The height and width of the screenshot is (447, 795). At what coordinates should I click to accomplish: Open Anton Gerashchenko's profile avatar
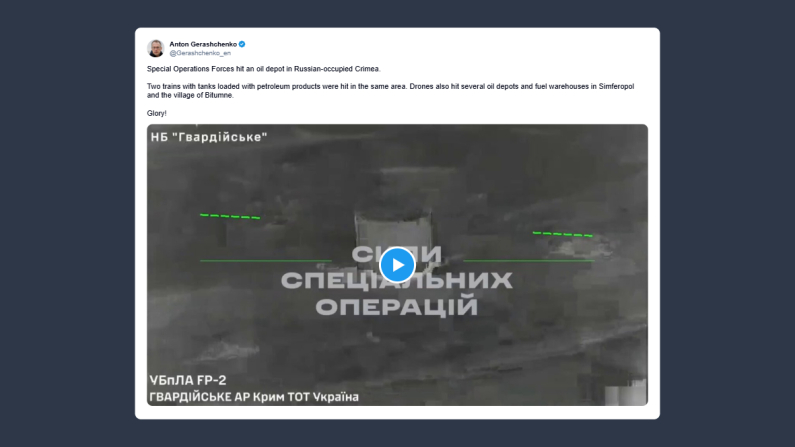tap(156, 48)
